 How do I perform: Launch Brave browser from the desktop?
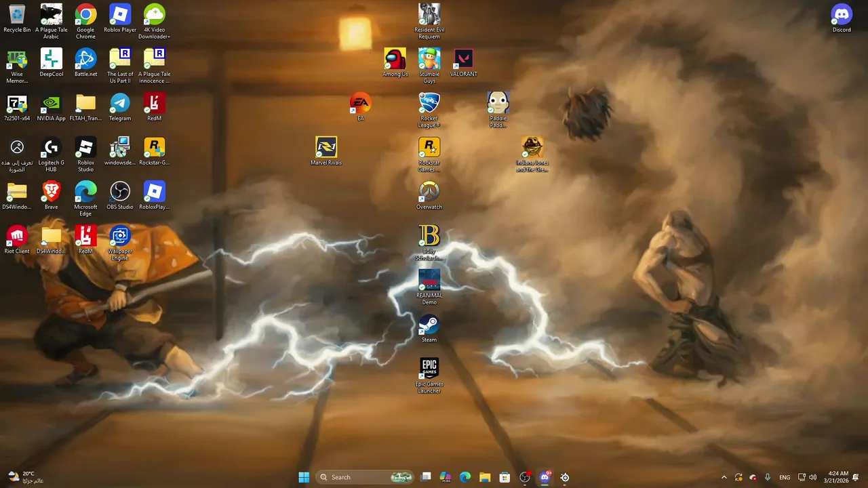[x=52, y=196]
